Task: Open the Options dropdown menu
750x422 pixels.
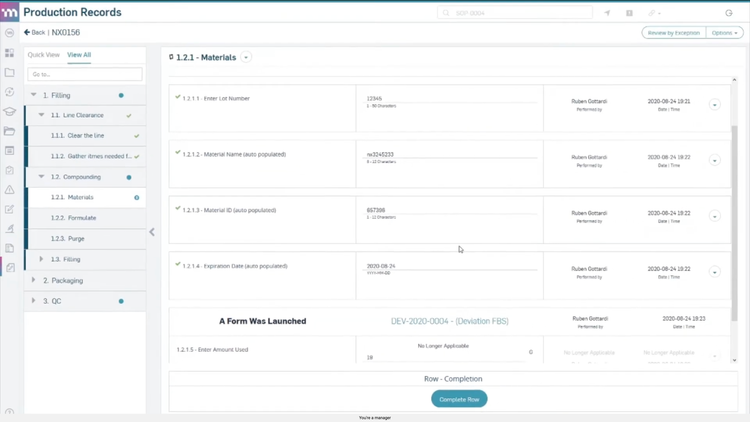Action: click(x=725, y=33)
